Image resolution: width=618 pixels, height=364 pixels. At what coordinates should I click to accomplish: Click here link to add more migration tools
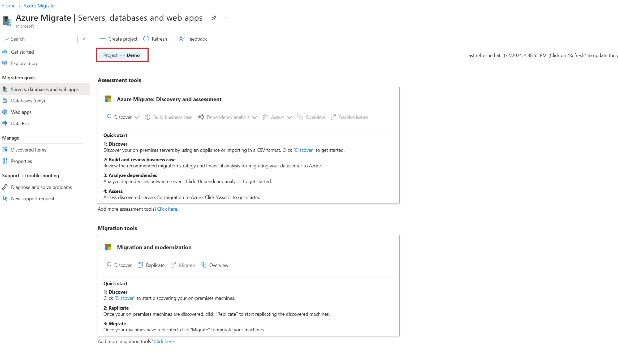coord(164,341)
